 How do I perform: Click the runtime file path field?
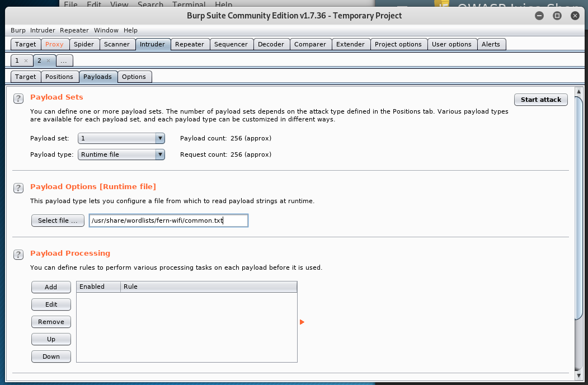(x=169, y=220)
